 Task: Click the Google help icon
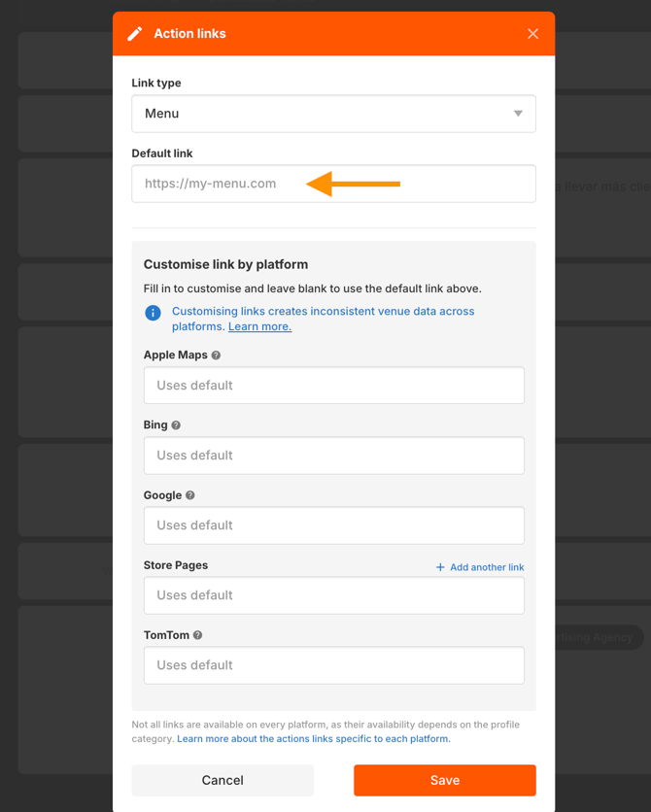click(190, 495)
